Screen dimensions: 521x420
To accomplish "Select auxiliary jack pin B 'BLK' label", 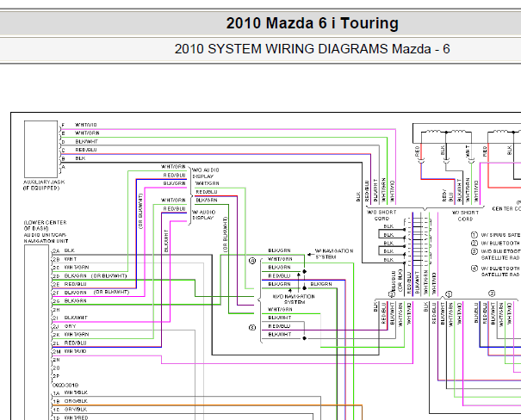I will (x=80, y=158).
